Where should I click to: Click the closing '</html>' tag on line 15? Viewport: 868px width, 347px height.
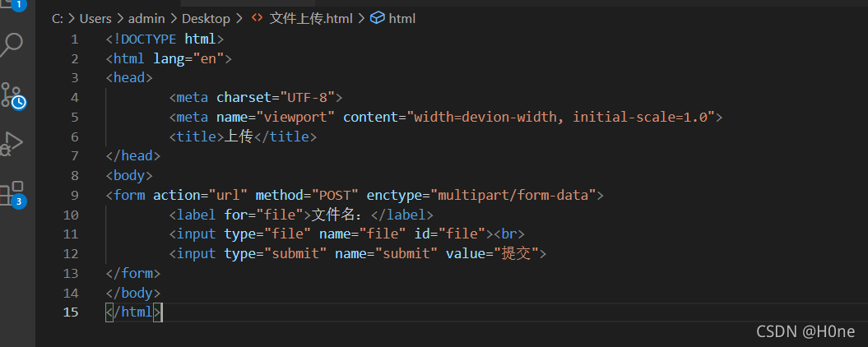pyautogui.click(x=132, y=312)
